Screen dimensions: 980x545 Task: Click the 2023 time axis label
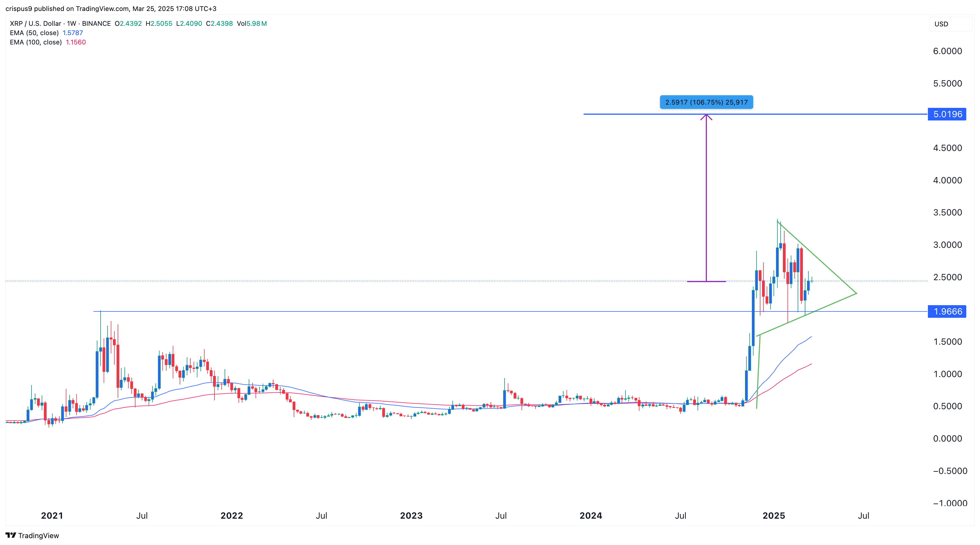coord(411,516)
